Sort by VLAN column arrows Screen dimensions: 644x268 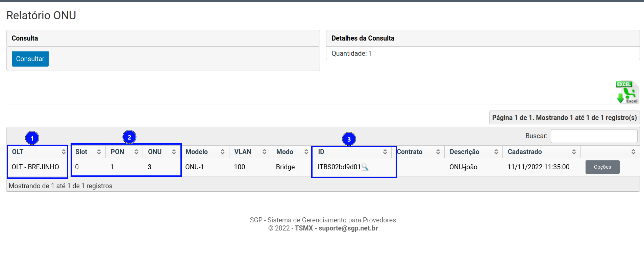[264, 152]
